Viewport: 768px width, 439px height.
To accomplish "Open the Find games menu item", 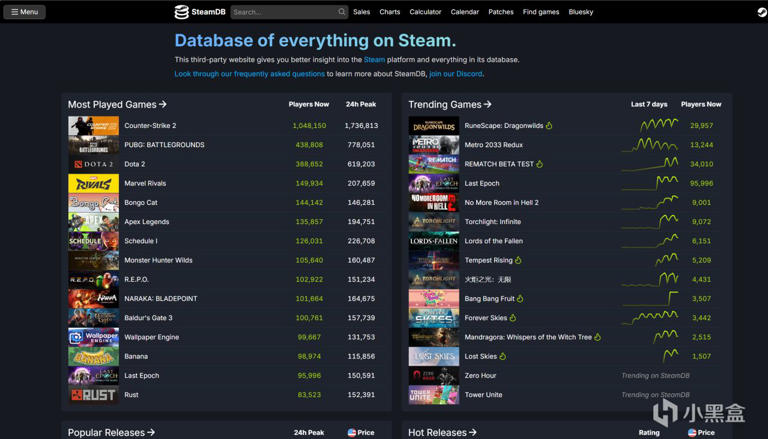I will tap(541, 12).
